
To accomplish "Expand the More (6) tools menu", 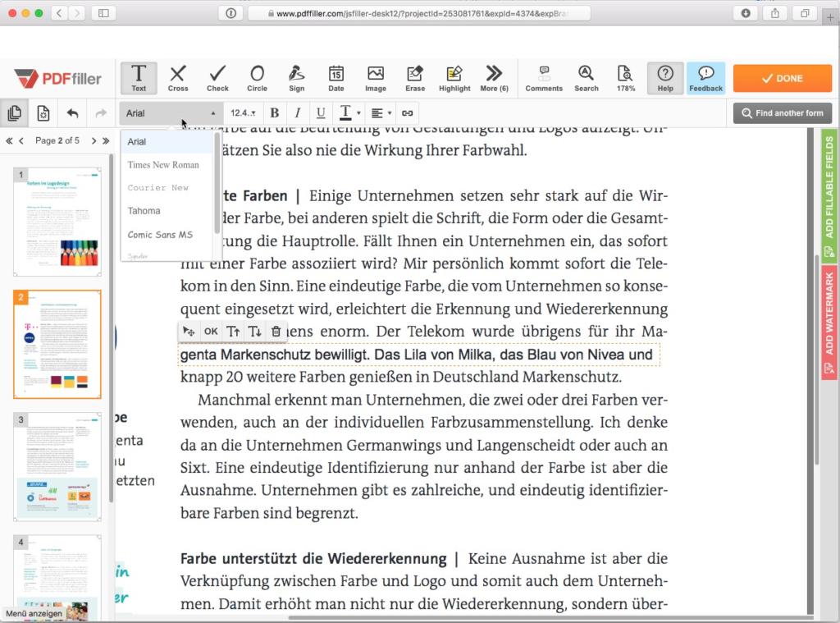I will pyautogui.click(x=494, y=78).
